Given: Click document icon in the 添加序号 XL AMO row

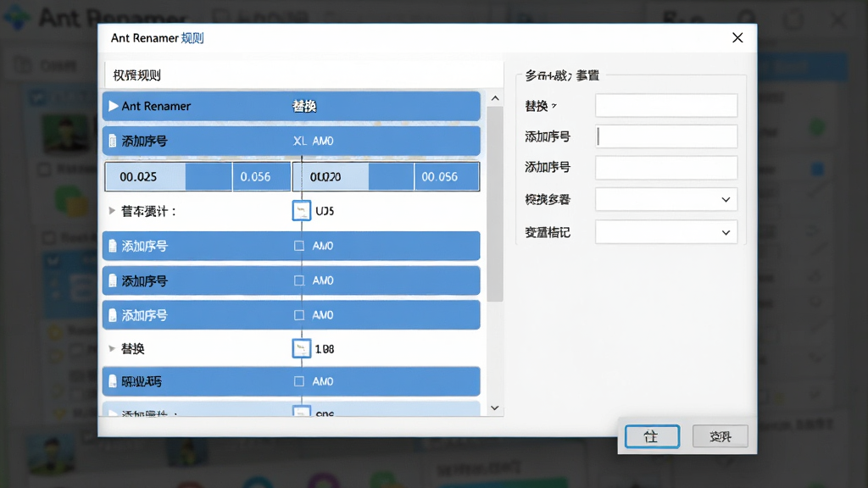Looking at the screenshot, I should click(113, 141).
